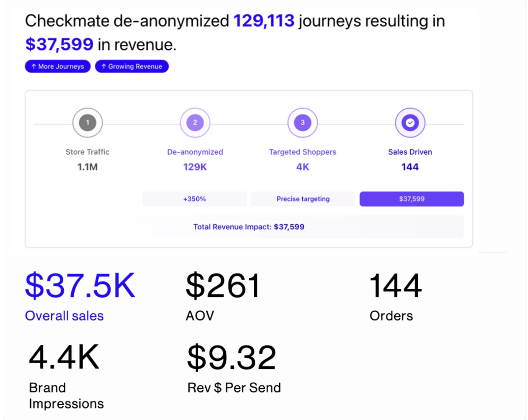Click the $9.32 Rev Per Send metric

pos(231,358)
